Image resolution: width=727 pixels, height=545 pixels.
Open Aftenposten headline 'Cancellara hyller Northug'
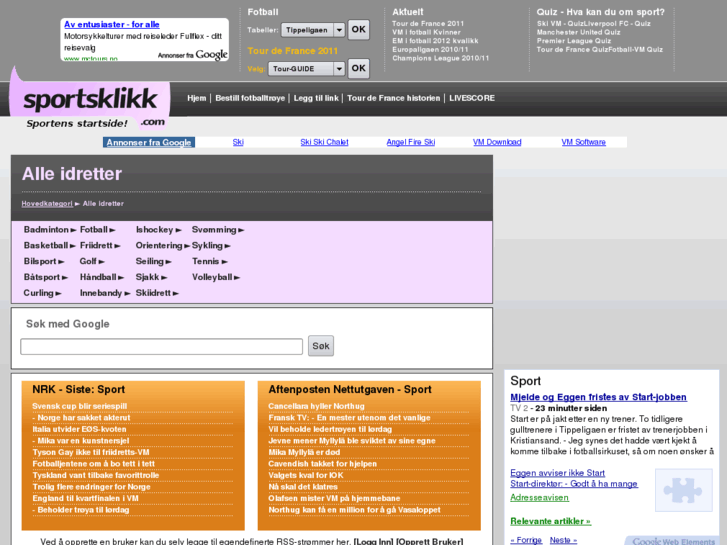316,406
